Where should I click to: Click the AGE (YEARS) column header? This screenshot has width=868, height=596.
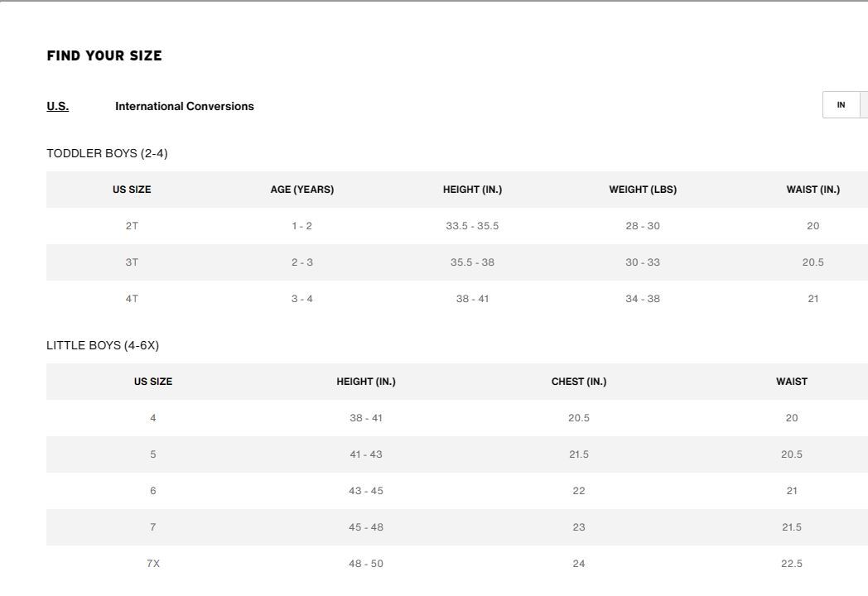point(302,190)
